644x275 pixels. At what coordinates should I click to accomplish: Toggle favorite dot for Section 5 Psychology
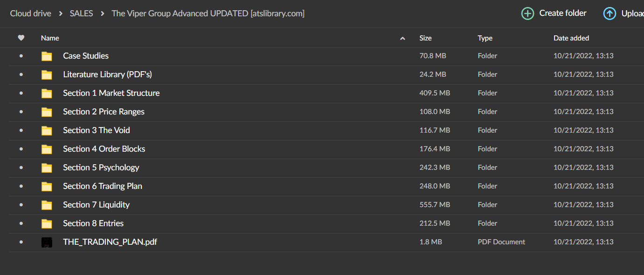pos(21,168)
